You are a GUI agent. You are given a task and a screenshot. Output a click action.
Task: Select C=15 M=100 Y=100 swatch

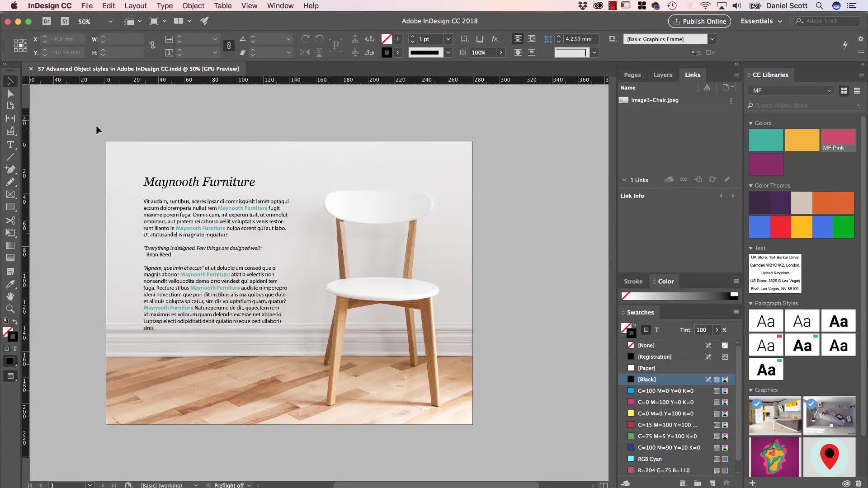point(677,425)
